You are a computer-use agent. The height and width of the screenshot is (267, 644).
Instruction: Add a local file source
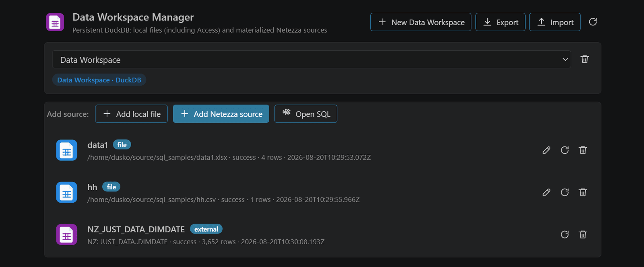131,114
